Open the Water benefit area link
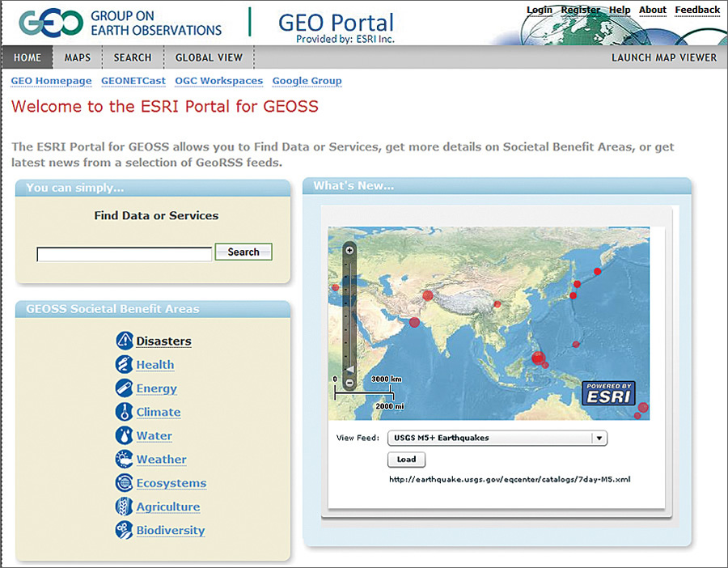 [154, 435]
